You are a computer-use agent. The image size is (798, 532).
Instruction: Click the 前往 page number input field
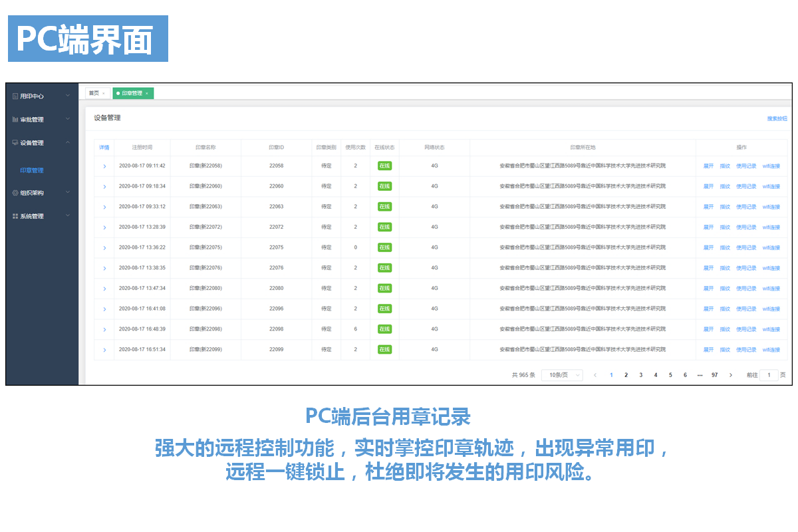click(769, 375)
